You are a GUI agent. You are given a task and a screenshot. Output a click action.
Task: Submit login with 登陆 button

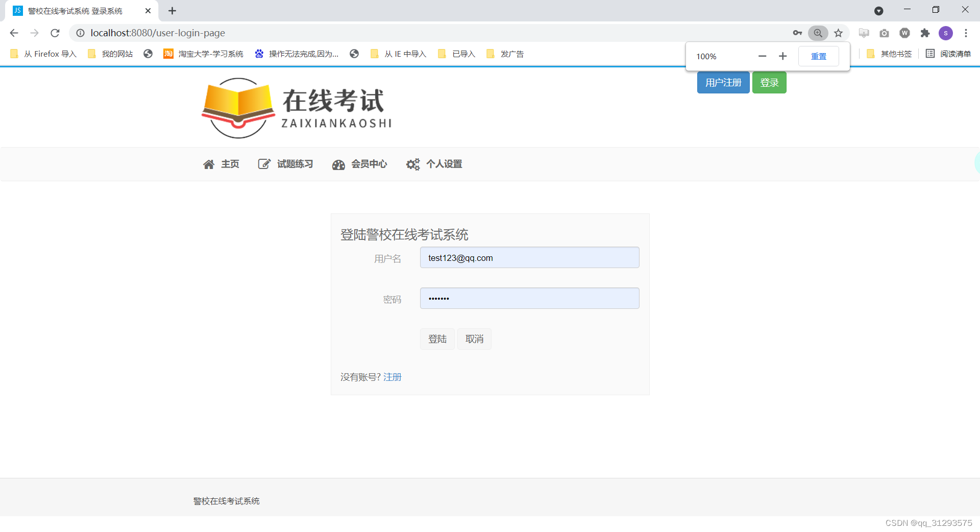pos(437,339)
